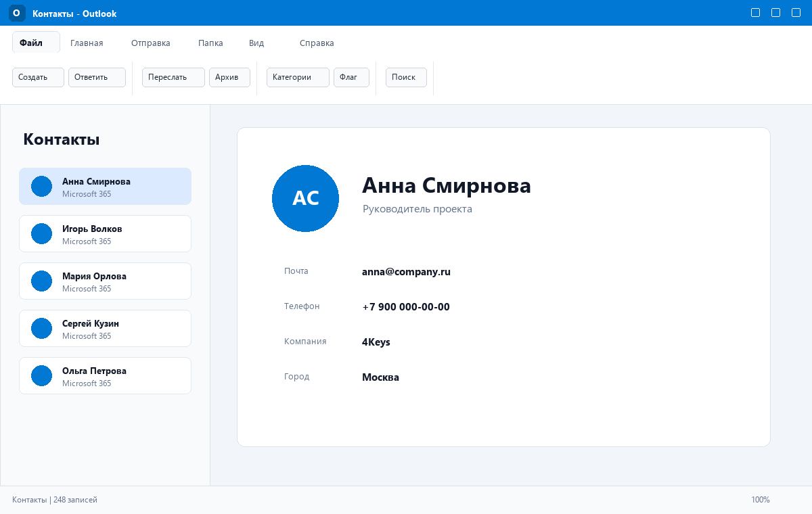
Task: Click the email anna@company.ru
Action: pos(406,272)
